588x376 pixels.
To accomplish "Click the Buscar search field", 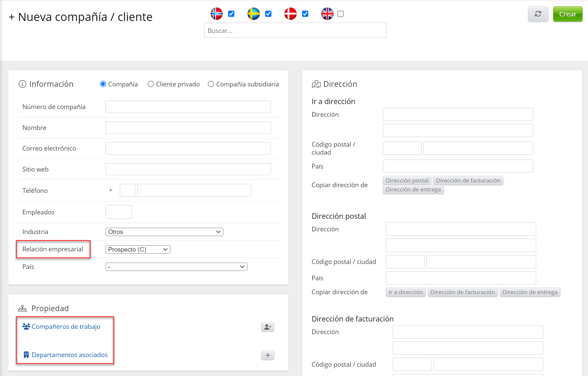I will coord(295,31).
